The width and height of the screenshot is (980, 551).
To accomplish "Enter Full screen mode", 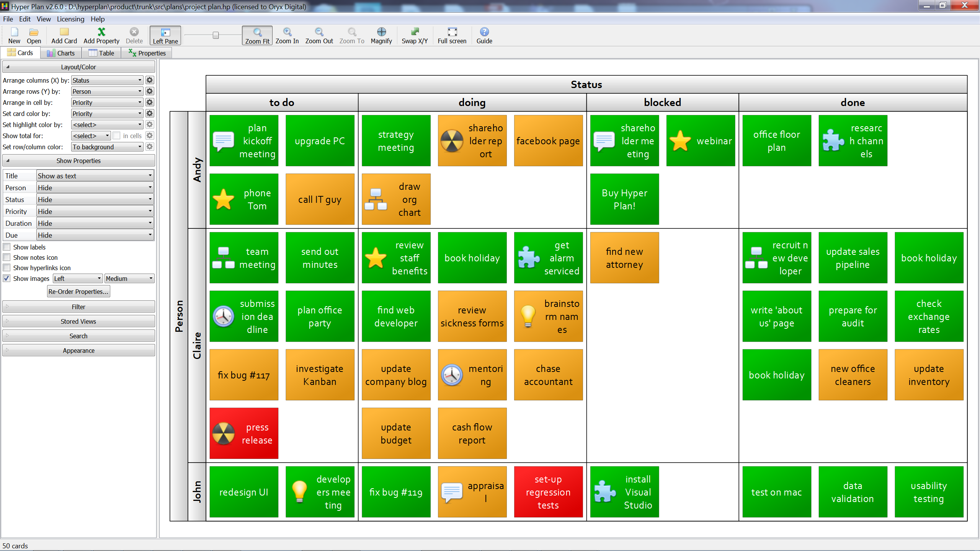I will click(452, 32).
